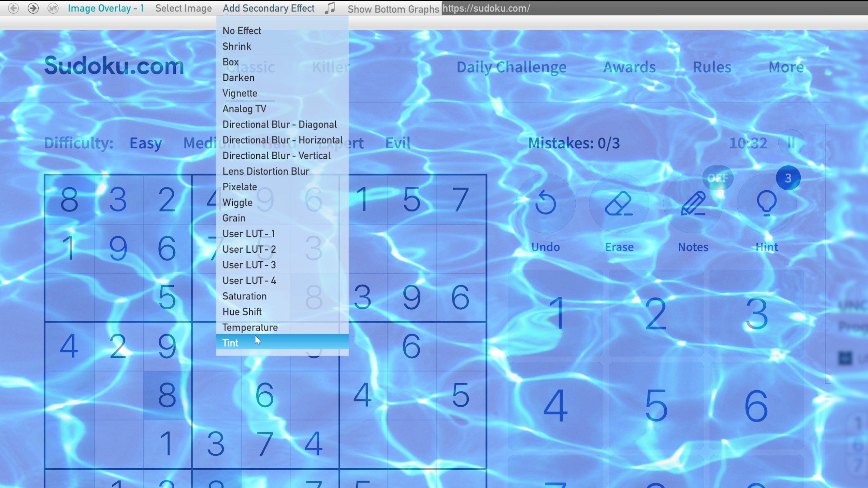868x488 pixels.
Task: Expand the Image Overlay - 1 menu
Action: [x=106, y=8]
